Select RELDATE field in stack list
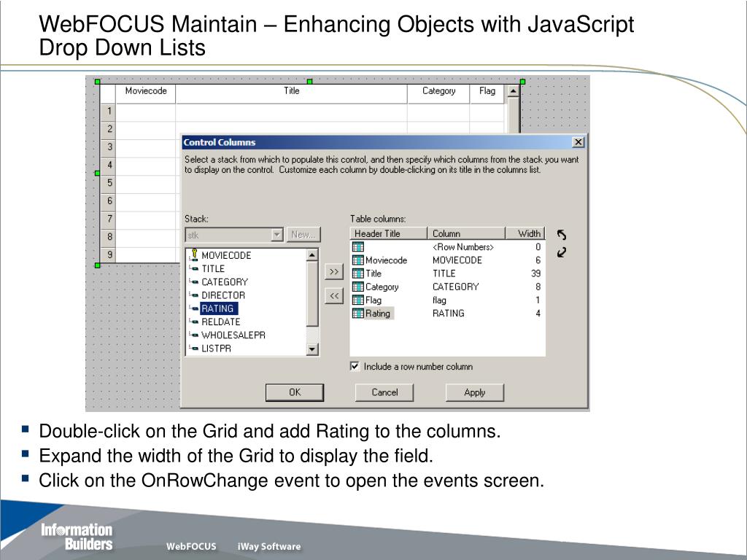The image size is (747, 560). 220,322
